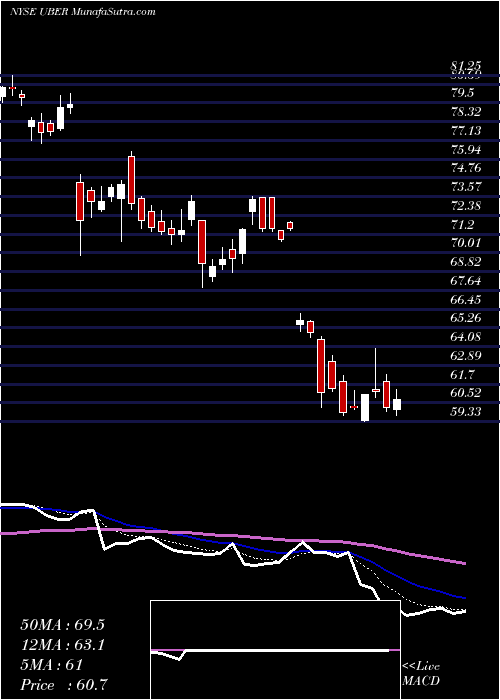Click the 60.52 price axis label
Image resolution: width=500 pixels, height=700 pixels.
click(466, 393)
